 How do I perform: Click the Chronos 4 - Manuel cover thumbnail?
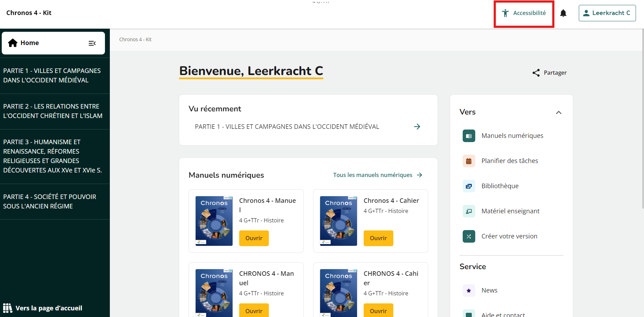(x=214, y=221)
